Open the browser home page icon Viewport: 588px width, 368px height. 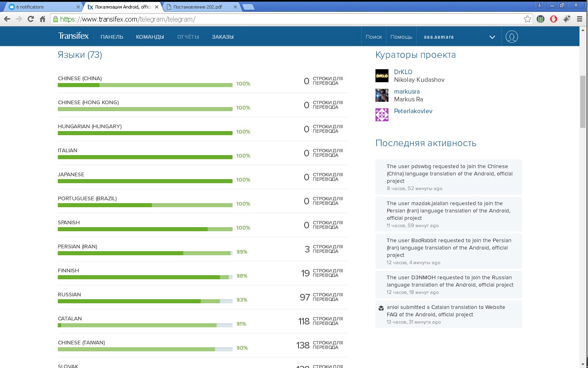[x=42, y=19]
